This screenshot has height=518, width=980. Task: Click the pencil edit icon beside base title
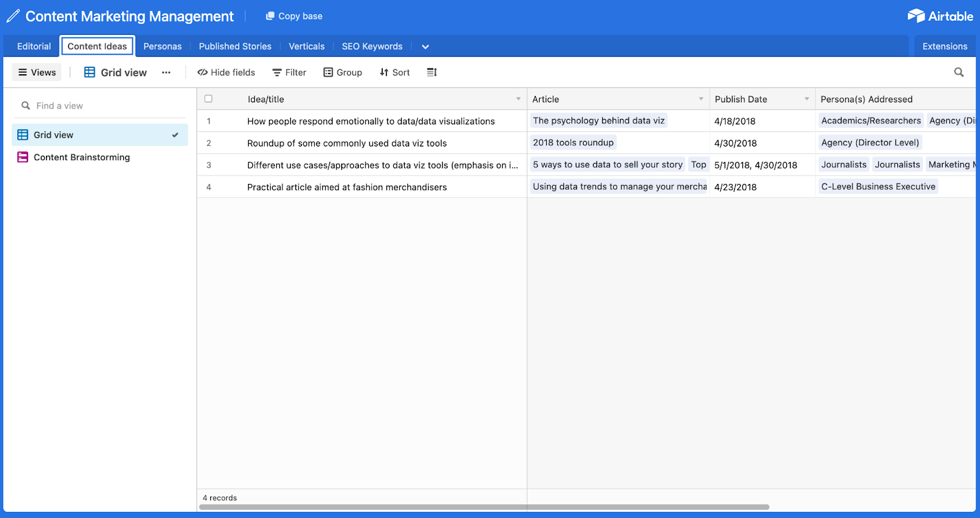pos(13,17)
